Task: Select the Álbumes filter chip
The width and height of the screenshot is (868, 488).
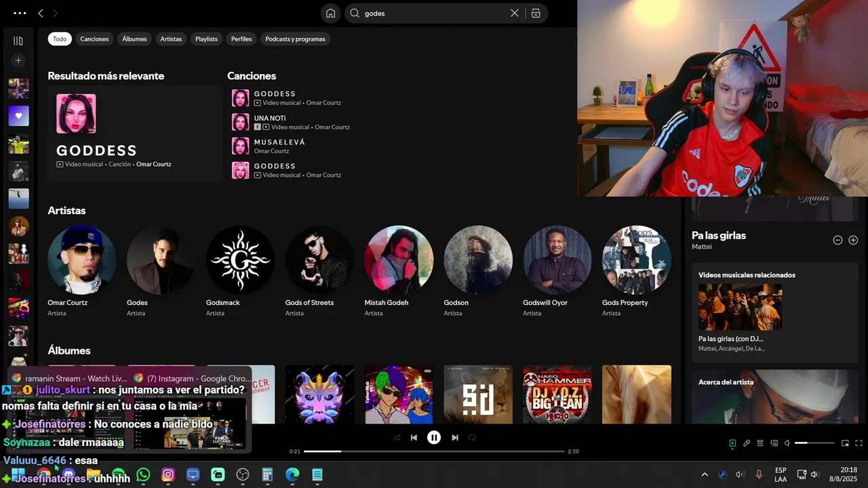Action: click(x=134, y=39)
